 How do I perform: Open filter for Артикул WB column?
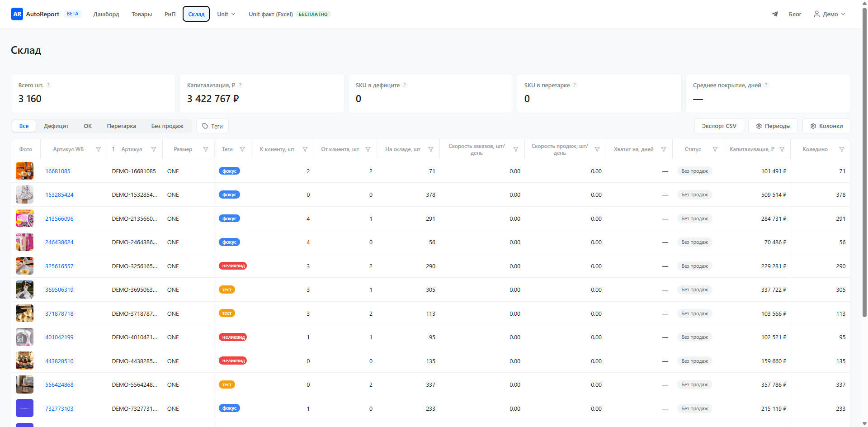(x=99, y=149)
